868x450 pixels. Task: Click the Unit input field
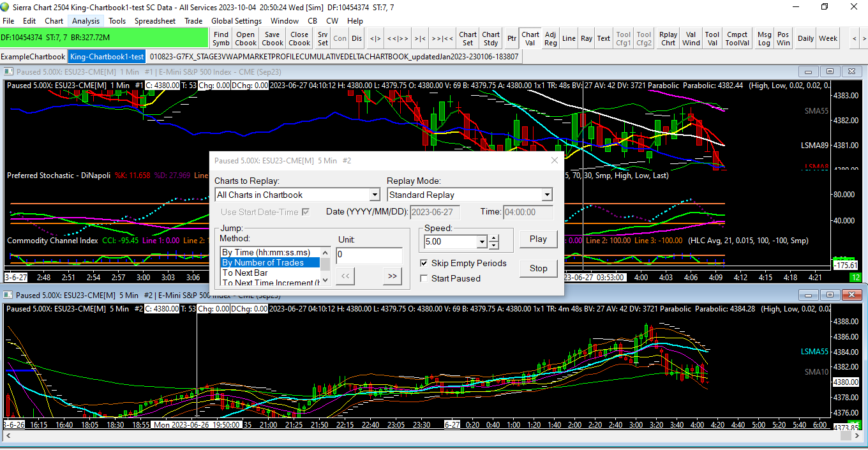pyautogui.click(x=369, y=255)
